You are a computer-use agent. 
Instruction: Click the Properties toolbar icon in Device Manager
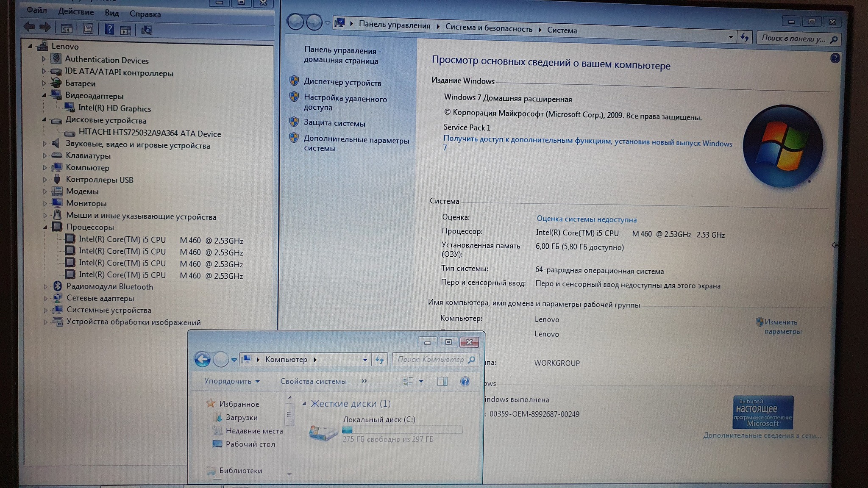pyautogui.click(x=88, y=29)
